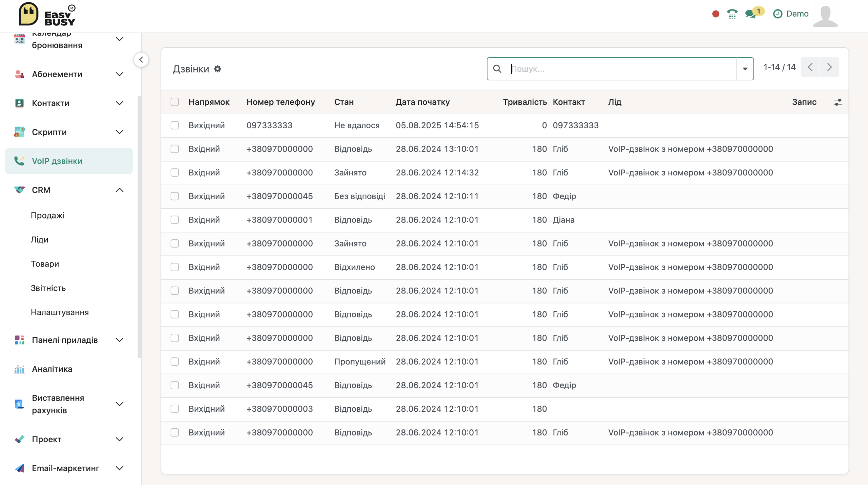Image resolution: width=868 pixels, height=485 pixels.
Task: Click the Контакти sidebar icon
Action: pos(19,103)
